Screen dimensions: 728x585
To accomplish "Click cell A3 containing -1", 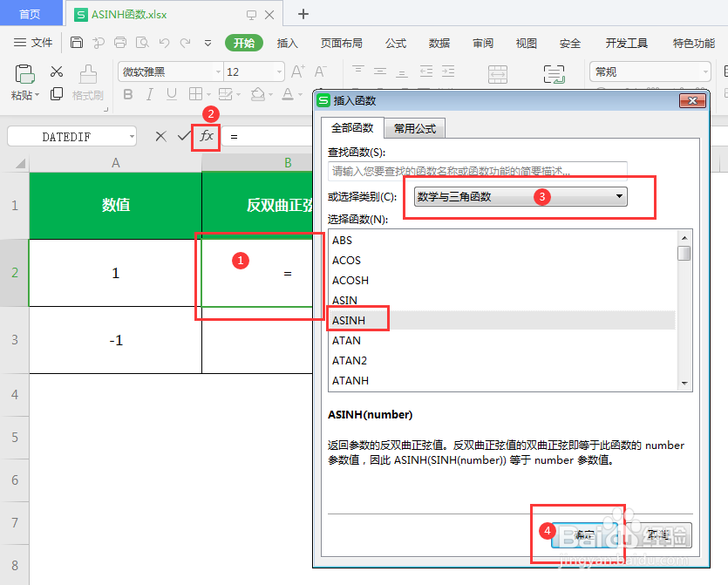I will [x=115, y=340].
